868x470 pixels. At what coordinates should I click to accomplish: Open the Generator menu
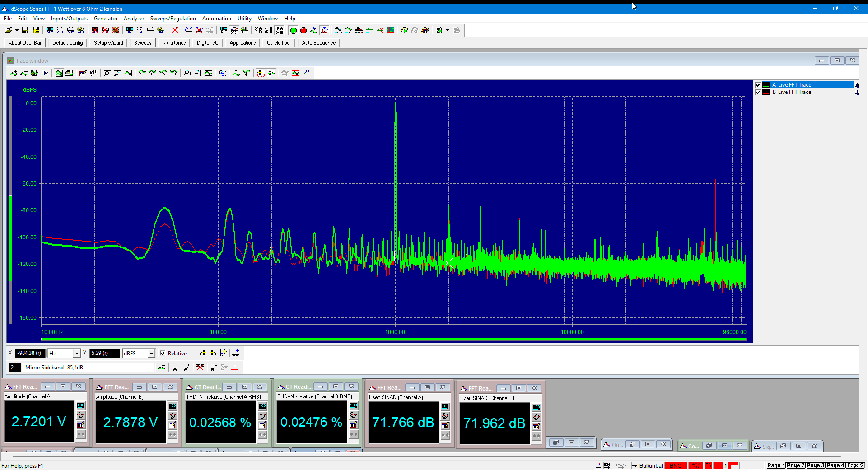click(x=106, y=19)
